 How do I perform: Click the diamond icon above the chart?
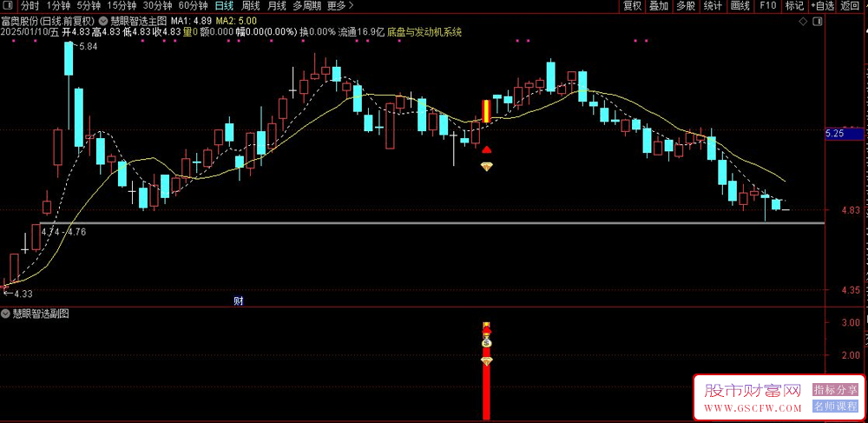tap(803, 21)
